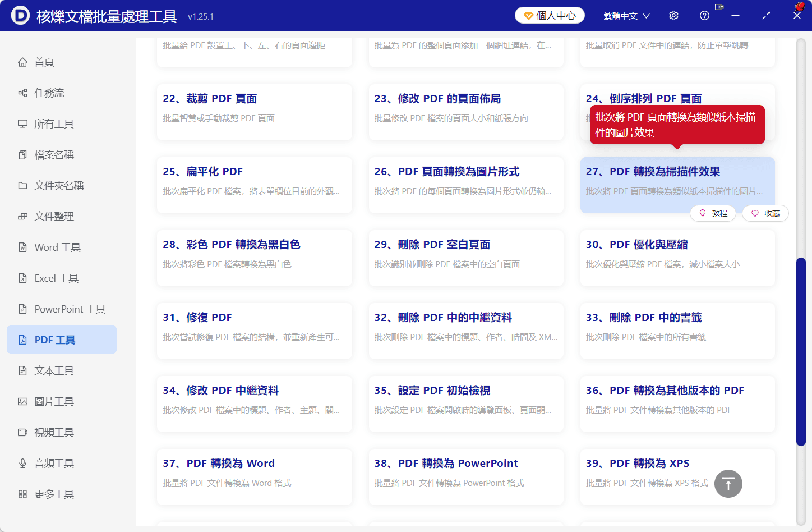
Task: Open tool 37、PDF 轉換為 Word
Action: tap(255, 477)
